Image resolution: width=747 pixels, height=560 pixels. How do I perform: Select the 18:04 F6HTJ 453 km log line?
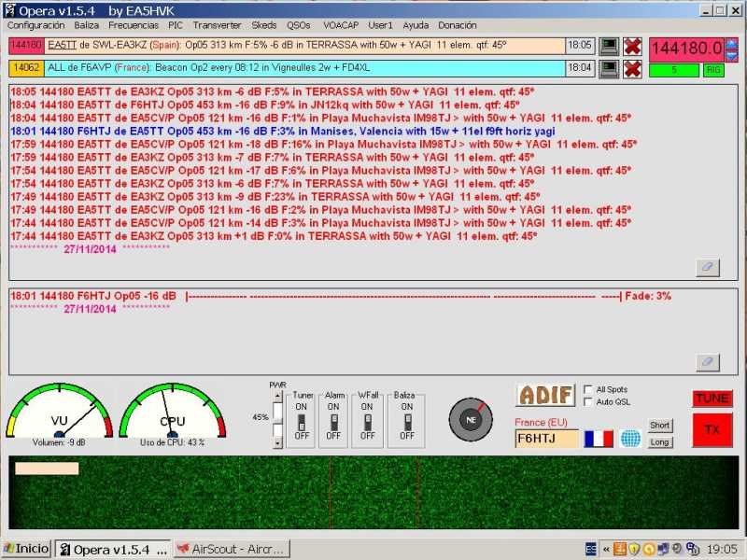coord(265,105)
